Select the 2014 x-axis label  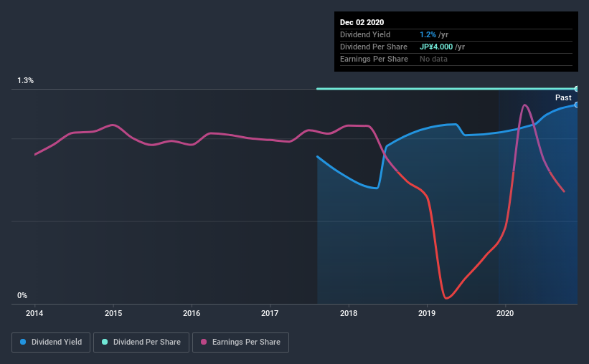click(x=34, y=313)
